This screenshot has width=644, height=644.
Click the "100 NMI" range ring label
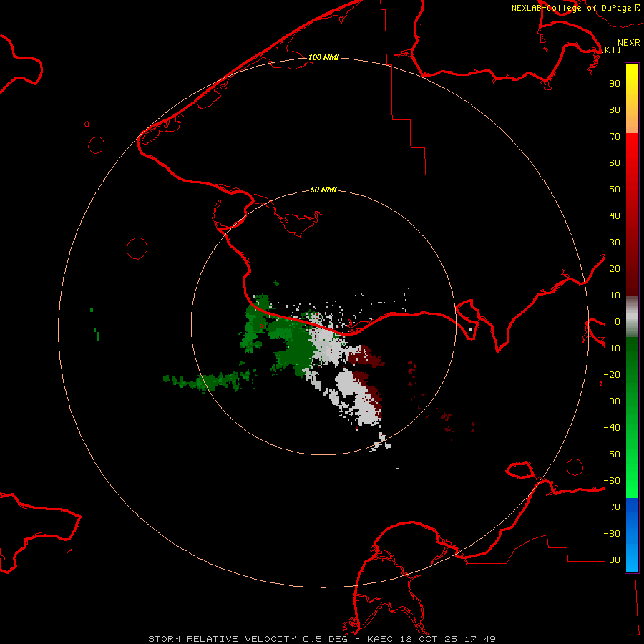coord(323,57)
